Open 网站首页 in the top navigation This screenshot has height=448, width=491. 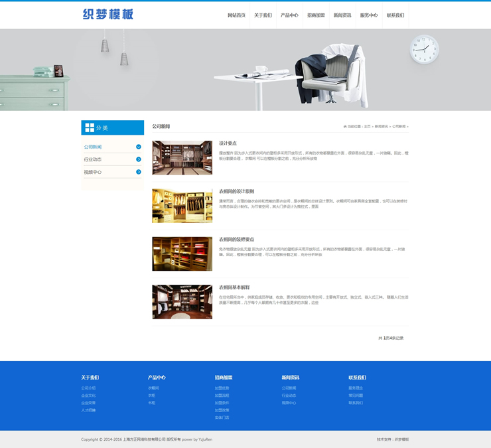tap(236, 15)
